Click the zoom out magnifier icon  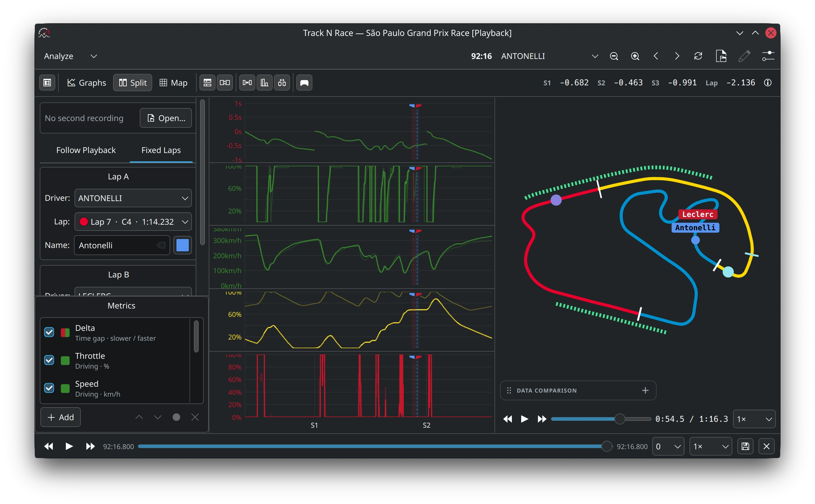point(614,56)
